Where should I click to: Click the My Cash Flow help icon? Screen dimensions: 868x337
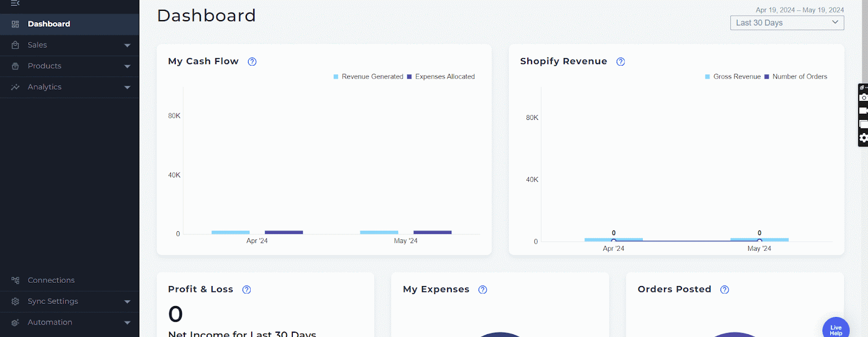pos(252,62)
